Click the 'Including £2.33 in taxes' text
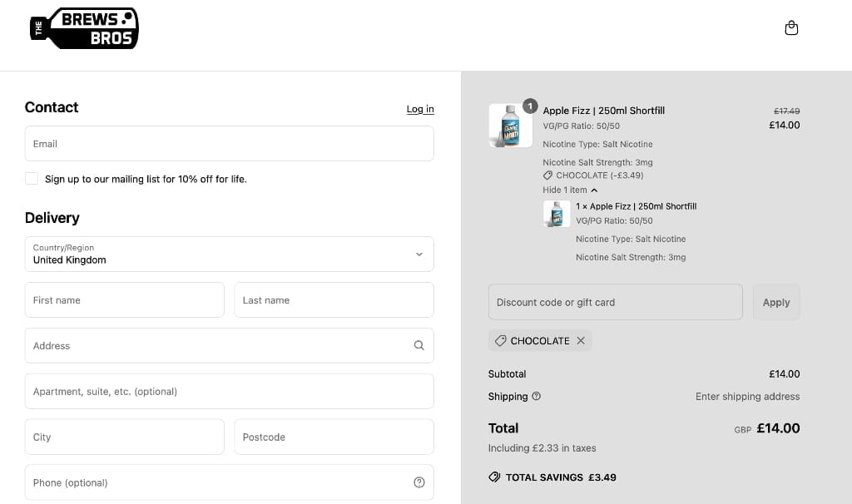Image resolution: width=852 pixels, height=504 pixels. pos(542,448)
